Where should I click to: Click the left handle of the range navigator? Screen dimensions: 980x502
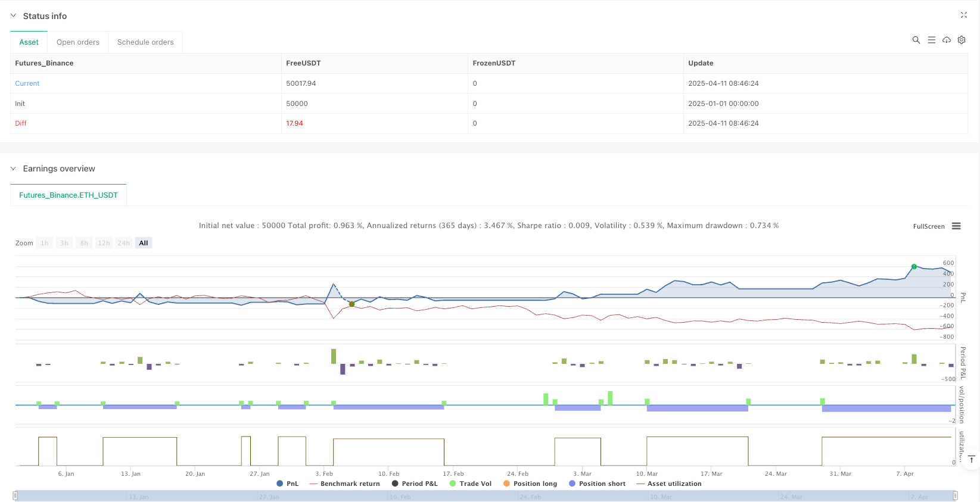point(15,495)
